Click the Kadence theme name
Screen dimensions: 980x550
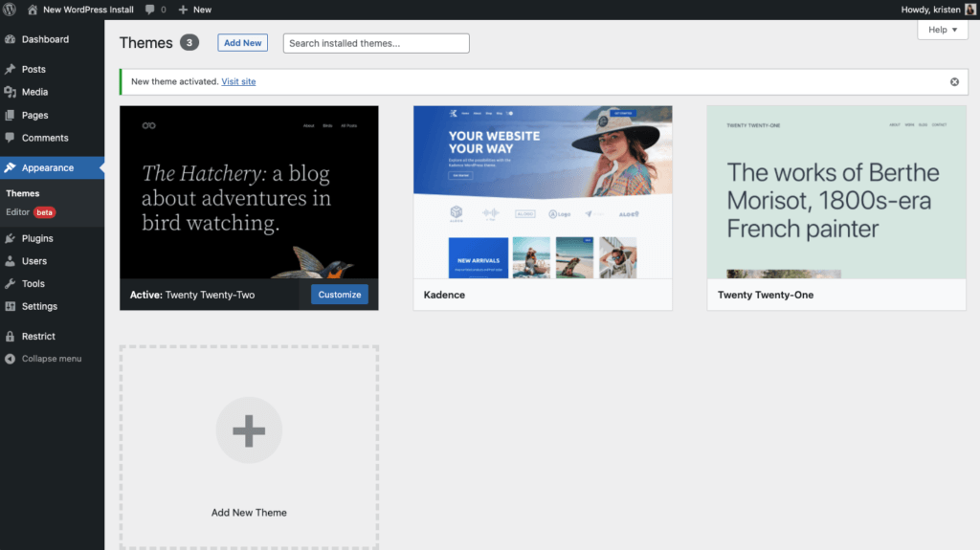(x=444, y=295)
